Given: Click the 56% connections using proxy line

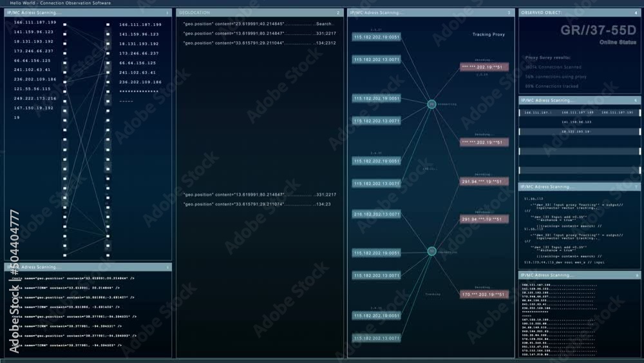Looking at the screenshot, I should pyautogui.click(x=556, y=77).
